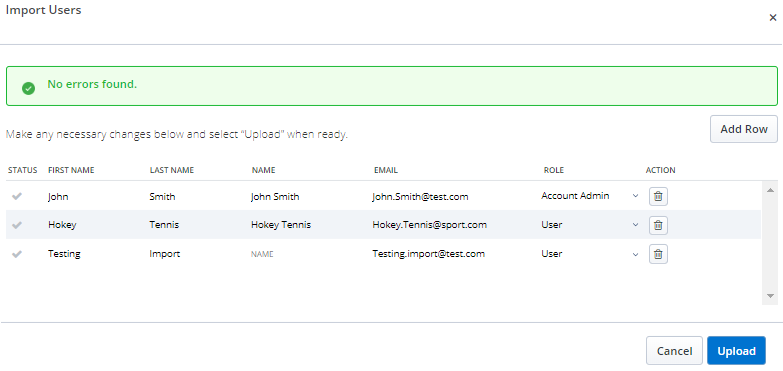The width and height of the screenshot is (783, 371).
Task: Open the Account Admin role dropdown
Action: point(590,196)
